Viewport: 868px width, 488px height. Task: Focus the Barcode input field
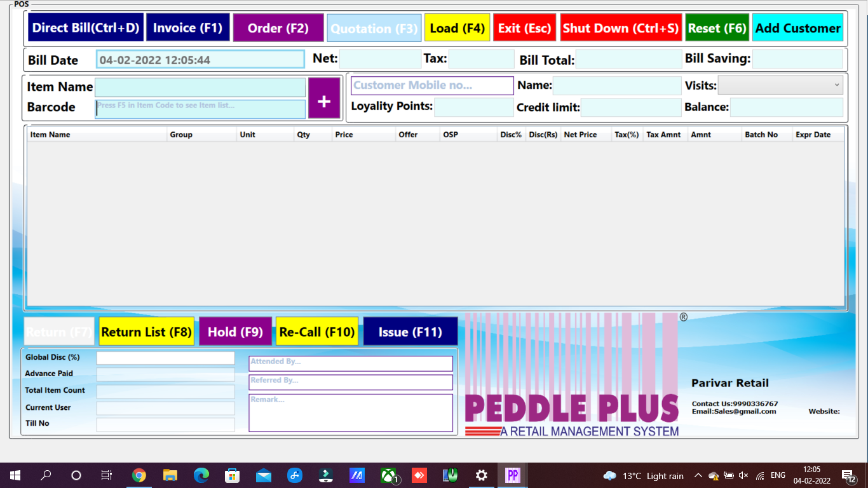(x=200, y=109)
